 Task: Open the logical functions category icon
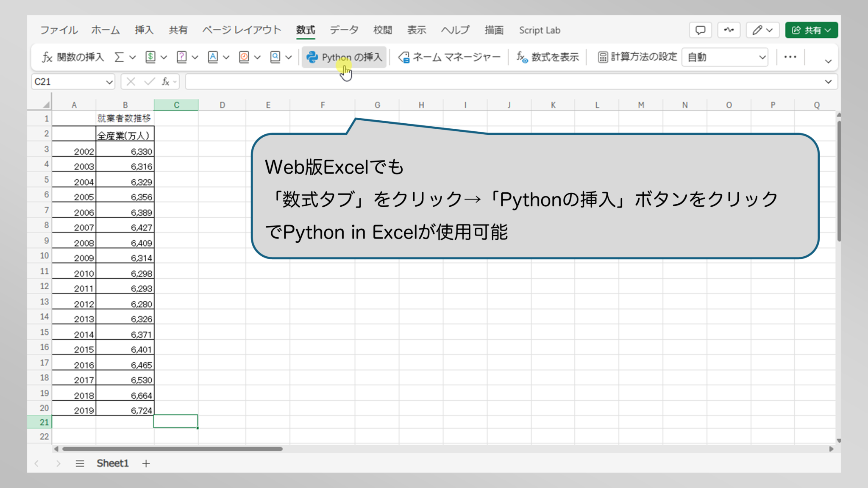(x=182, y=57)
